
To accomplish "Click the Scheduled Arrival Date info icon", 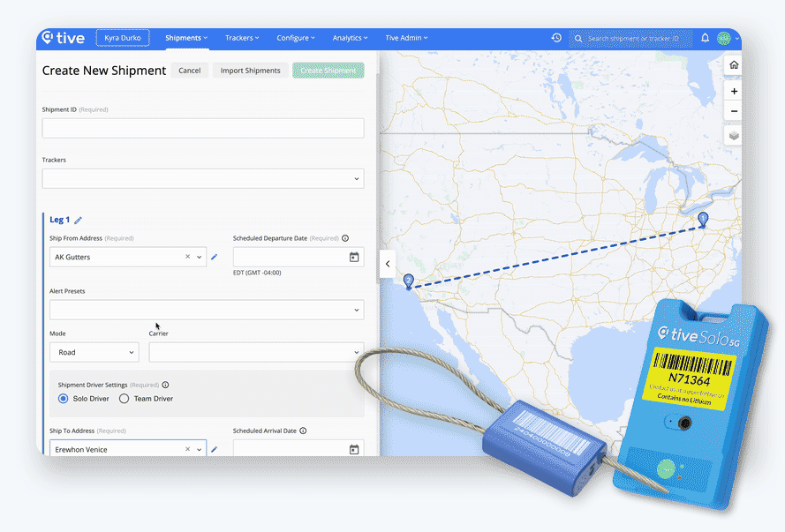I will pos(303,431).
